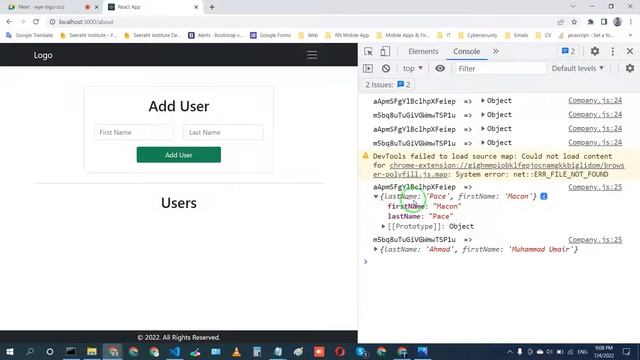Go back in browser history
This screenshot has height=360, width=640.
9,22
